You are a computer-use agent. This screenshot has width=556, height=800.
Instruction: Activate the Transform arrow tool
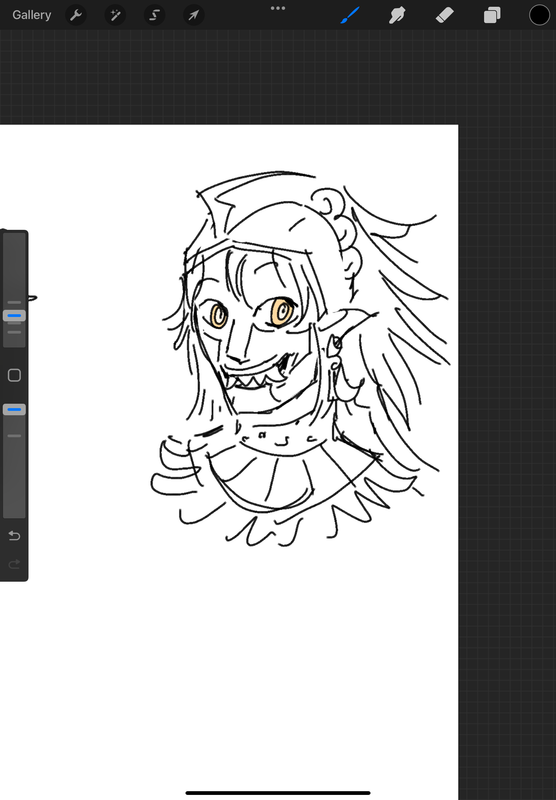coord(194,15)
